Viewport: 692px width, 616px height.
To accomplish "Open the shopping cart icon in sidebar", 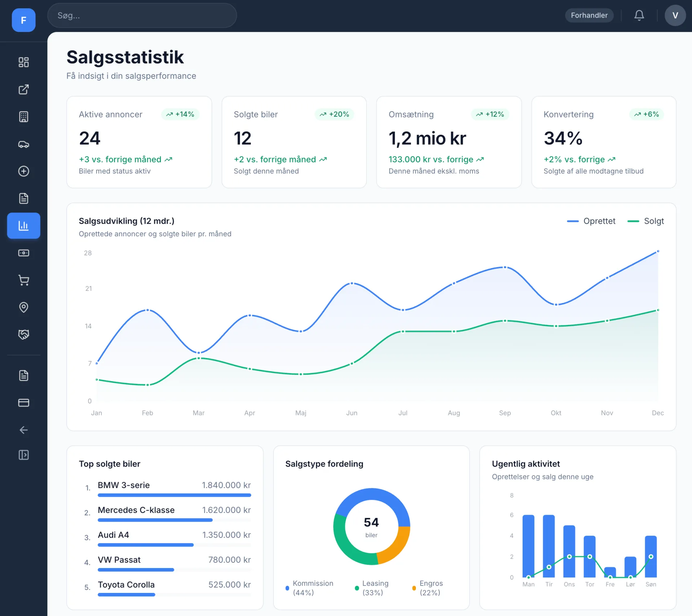I will 23,280.
